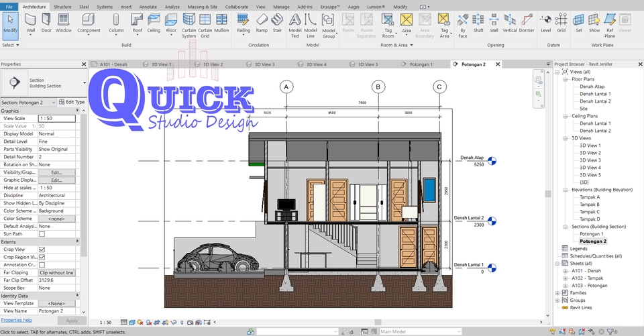This screenshot has height=336, width=644.
Task: Open the Select panel dropdown
Action: pyautogui.click(x=11, y=45)
